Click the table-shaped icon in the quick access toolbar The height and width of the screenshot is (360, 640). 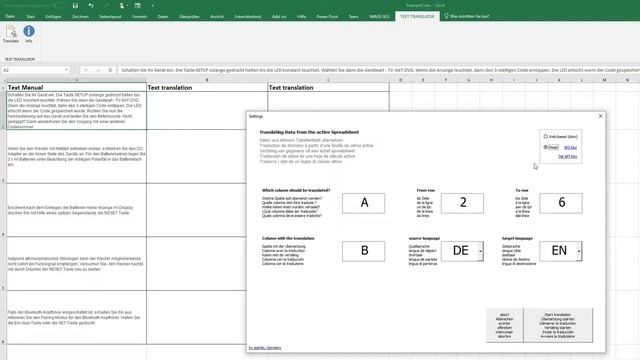[138, 6]
